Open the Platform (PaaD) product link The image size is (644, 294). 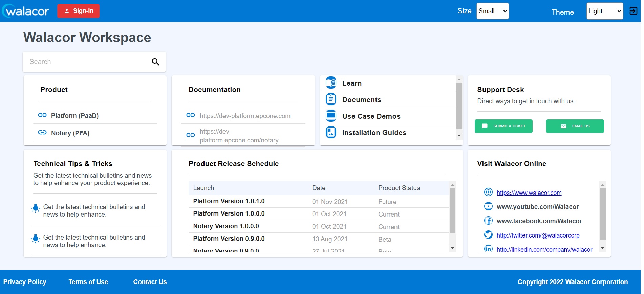pos(75,116)
